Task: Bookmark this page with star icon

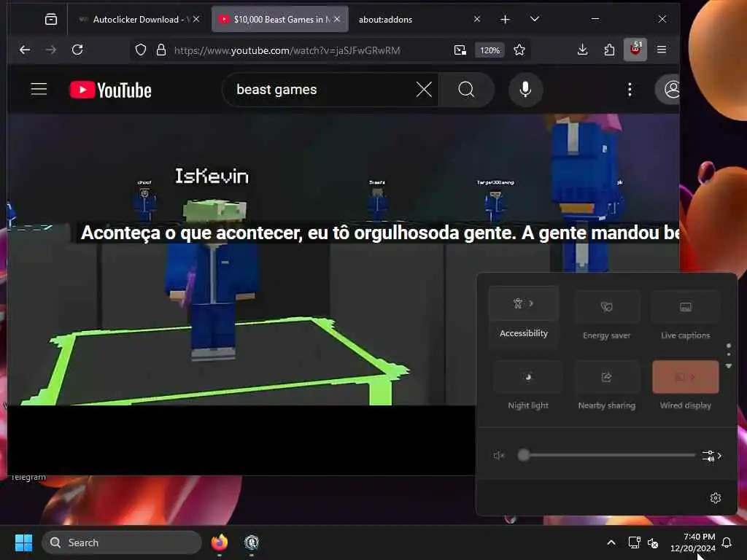Action: (519, 50)
